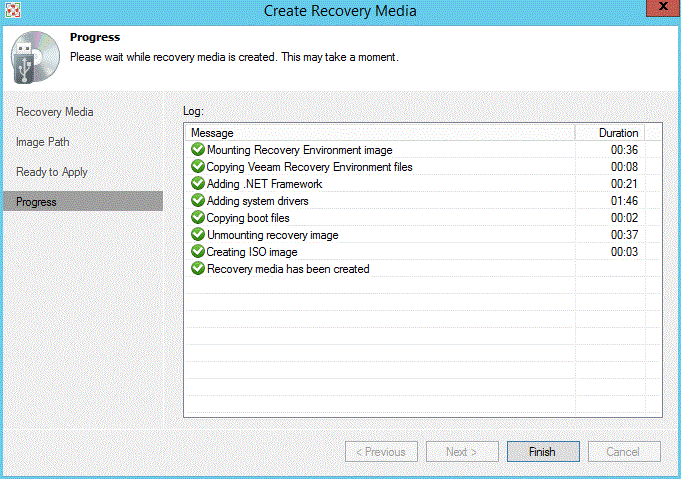Click green check beside Mounting Recovery Environment image
681x479 pixels.
(x=197, y=150)
